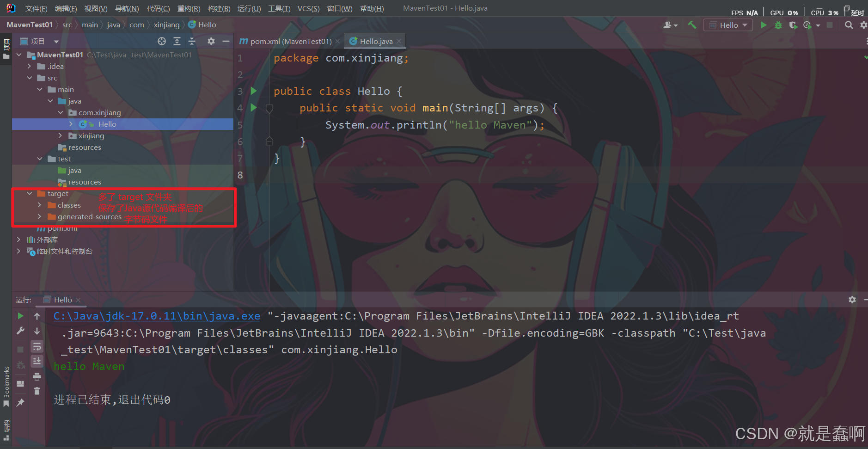Pin the Hello run tab
868x449 pixels.
click(x=20, y=403)
